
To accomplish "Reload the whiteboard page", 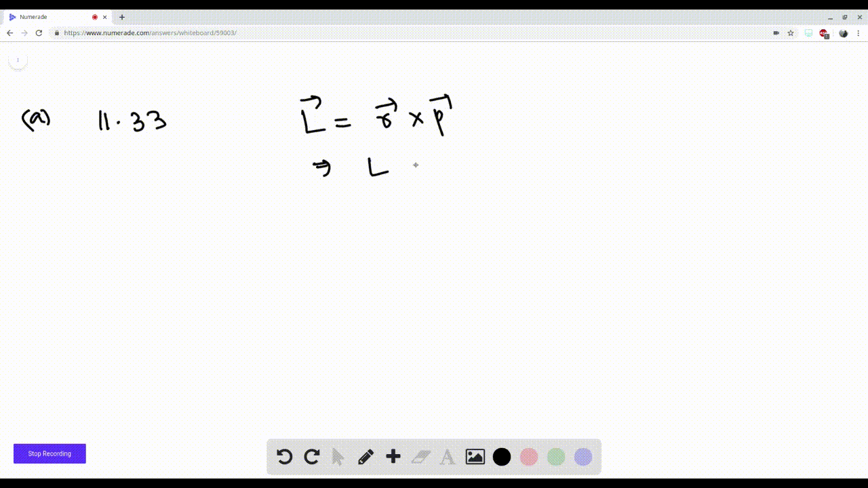I will point(39,32).
